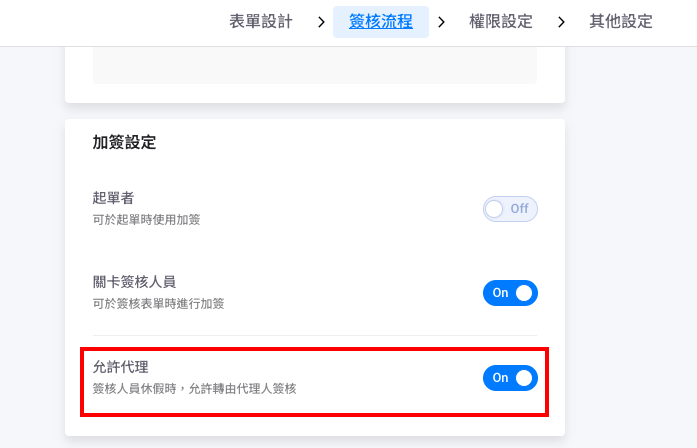Click the divider line above 允許代理

pos(315,335)
